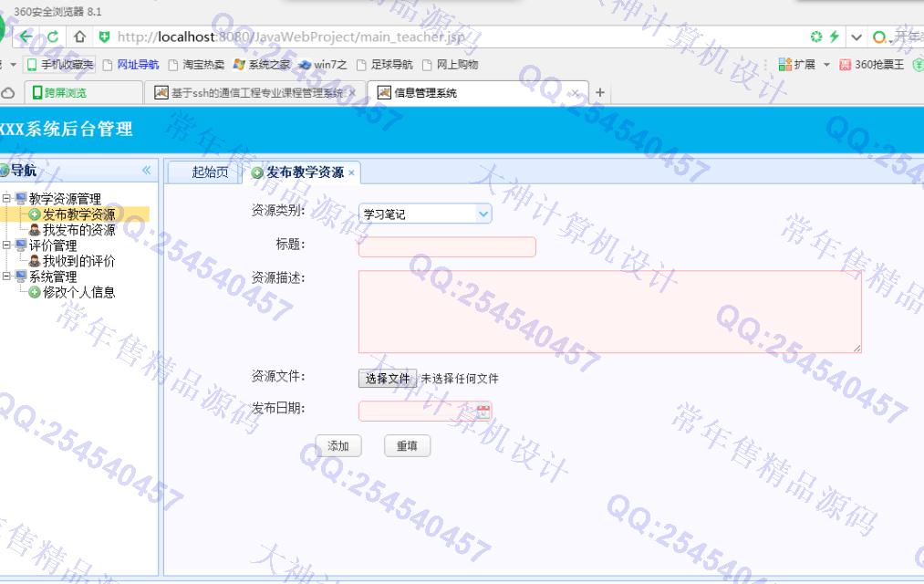Click the 选择文件 button
Screen dimensions: 924x584
coord(387,379)
